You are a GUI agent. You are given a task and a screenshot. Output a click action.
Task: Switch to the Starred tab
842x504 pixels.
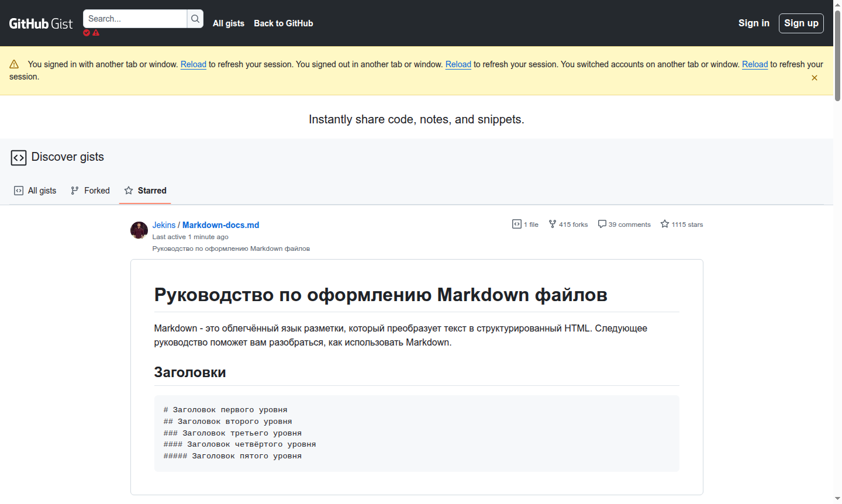(145, 190)
